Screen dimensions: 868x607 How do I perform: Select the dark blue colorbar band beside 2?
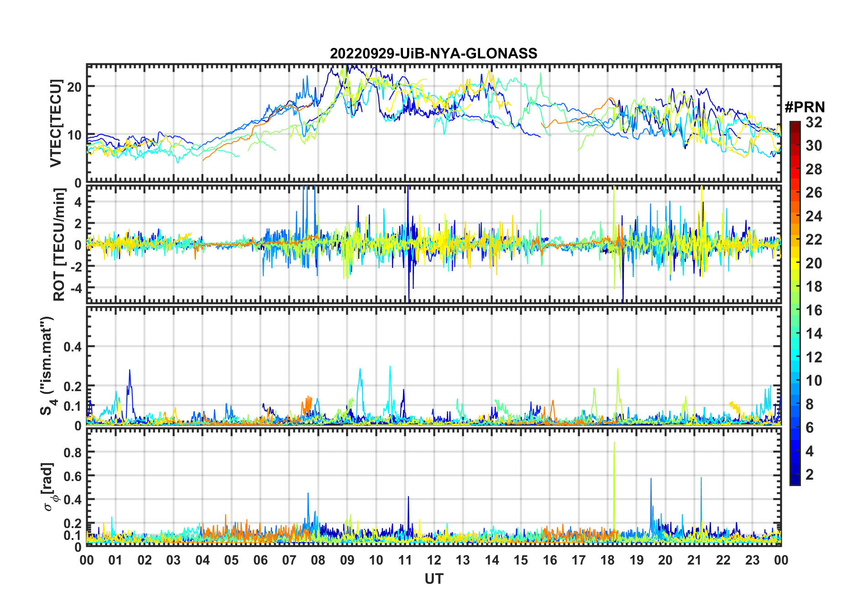(795, 475)
